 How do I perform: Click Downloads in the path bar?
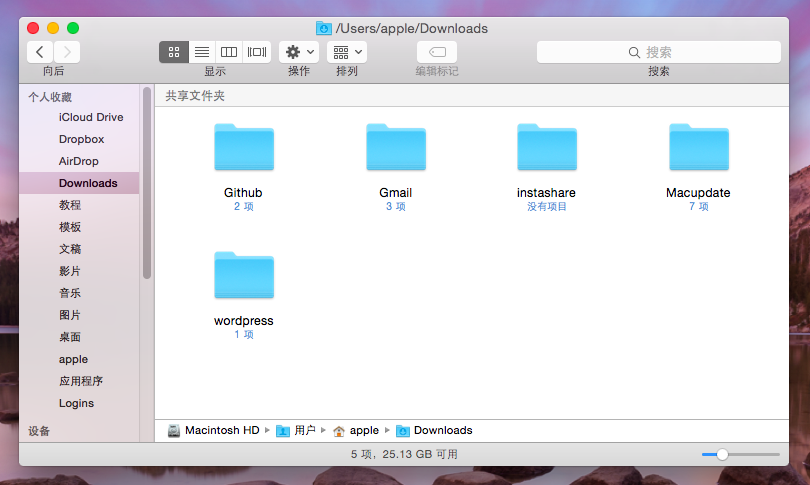tap(434, 430)
